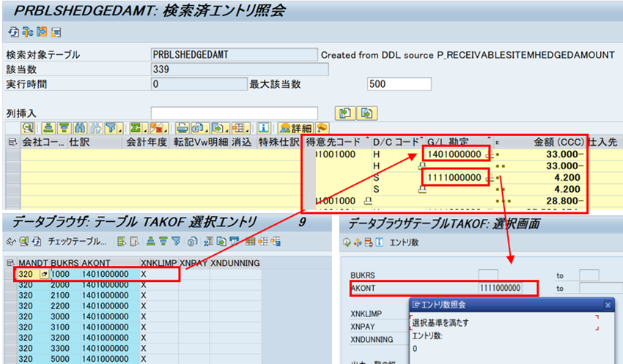Click the printer icon in the PRBLSHEDGEDAMT grid toolbar
The width and height of the screenshot is (623, 364).
(182, 128)
